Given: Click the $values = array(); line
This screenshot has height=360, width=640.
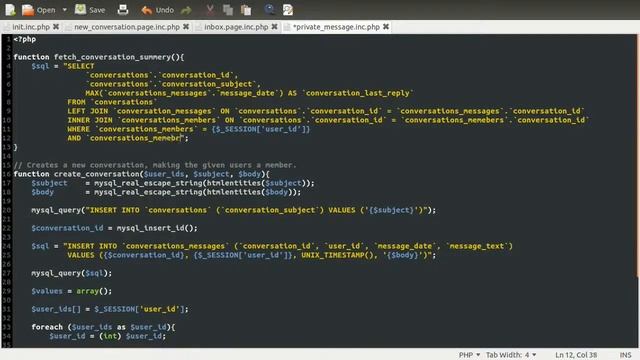Looking at the screenshot, I should pos(71,291).
